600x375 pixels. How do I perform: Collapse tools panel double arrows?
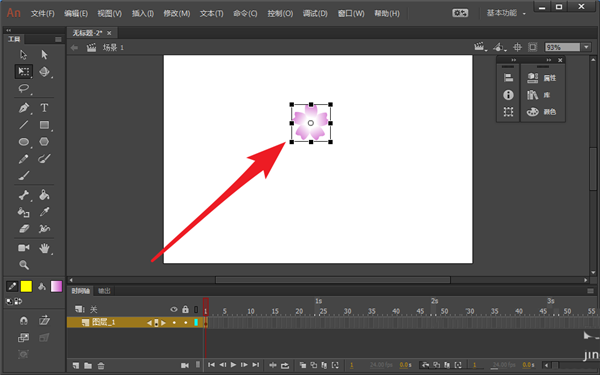point(8,30)
